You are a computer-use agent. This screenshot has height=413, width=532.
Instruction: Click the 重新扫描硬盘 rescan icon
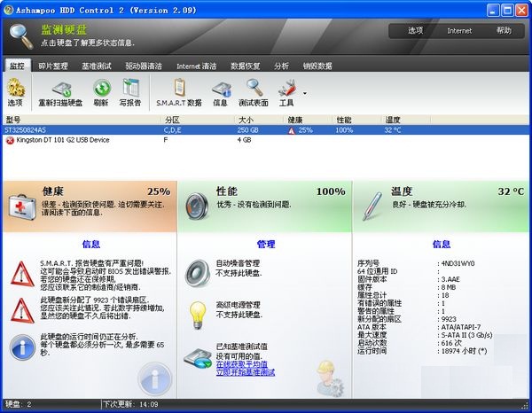click(61, 90)
